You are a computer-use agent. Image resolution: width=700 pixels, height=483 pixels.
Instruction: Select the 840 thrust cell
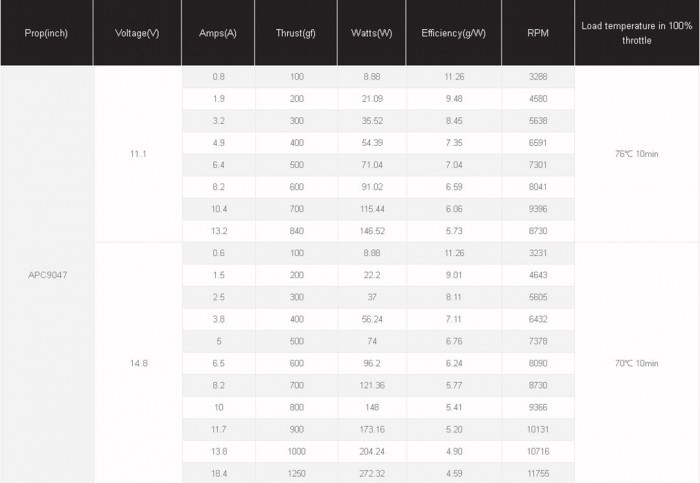tap(296, 231)
